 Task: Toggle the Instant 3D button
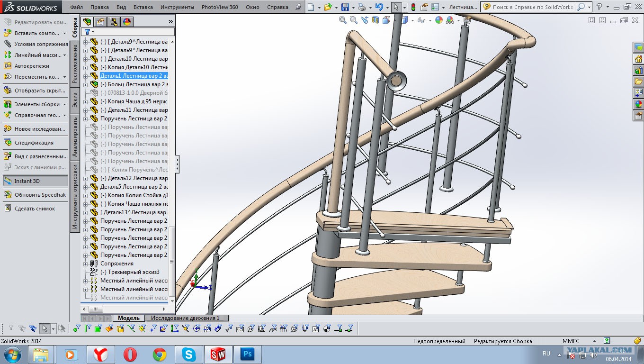click(27, 181)
